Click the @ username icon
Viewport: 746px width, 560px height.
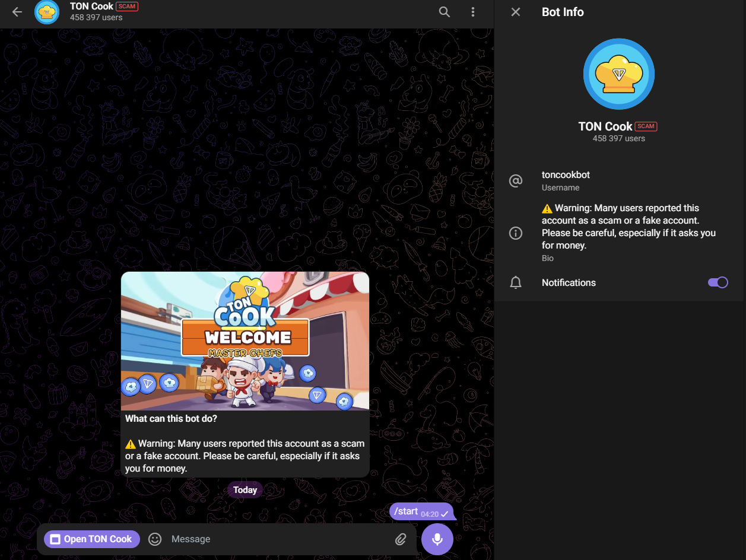tap(516, 181)
